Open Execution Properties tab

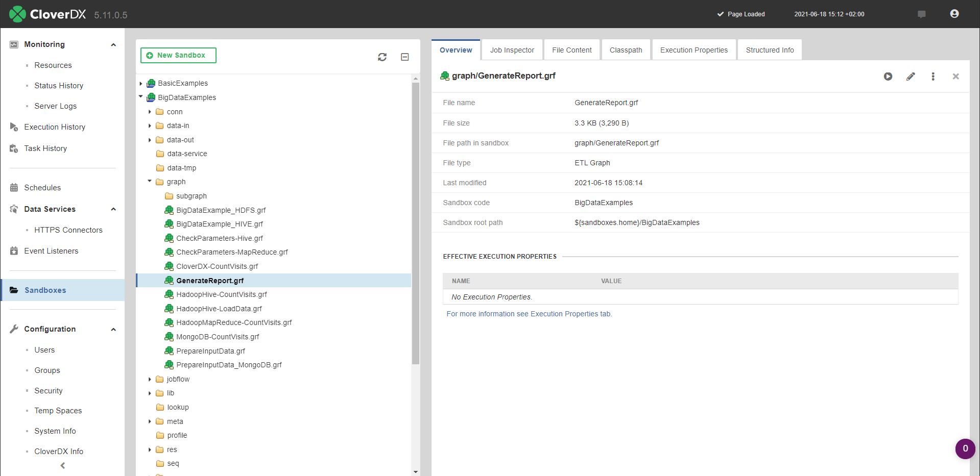point(694,50)
